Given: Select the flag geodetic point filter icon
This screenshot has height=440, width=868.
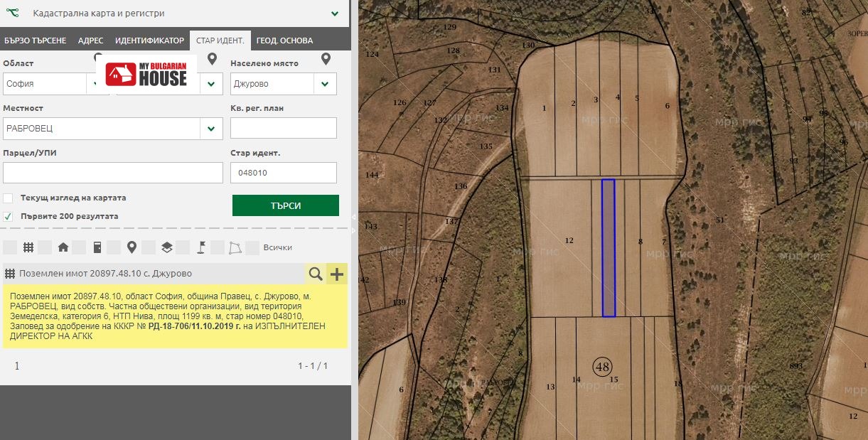Looking at the screenshot, I should click(x=201, y=247).
